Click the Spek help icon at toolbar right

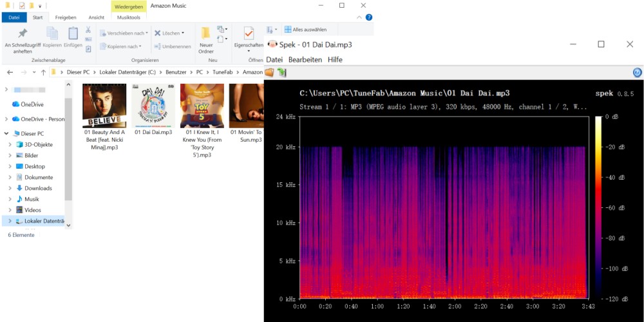637,73
